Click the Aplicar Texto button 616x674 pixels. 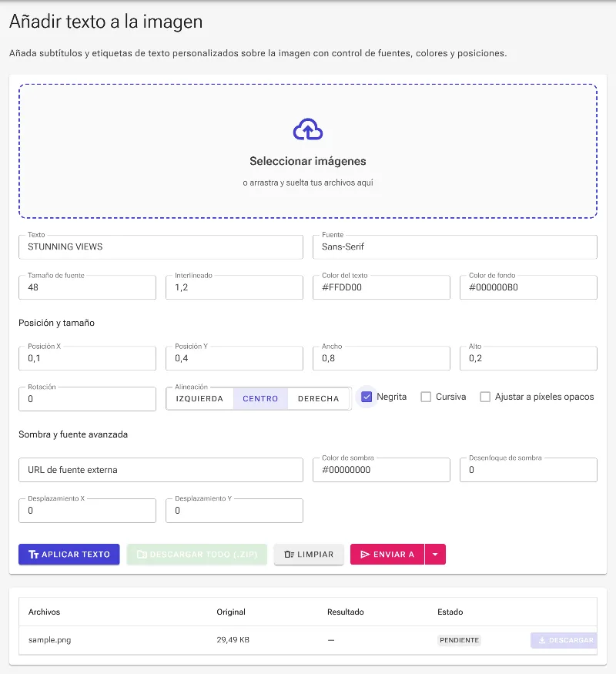coord(69,555)
